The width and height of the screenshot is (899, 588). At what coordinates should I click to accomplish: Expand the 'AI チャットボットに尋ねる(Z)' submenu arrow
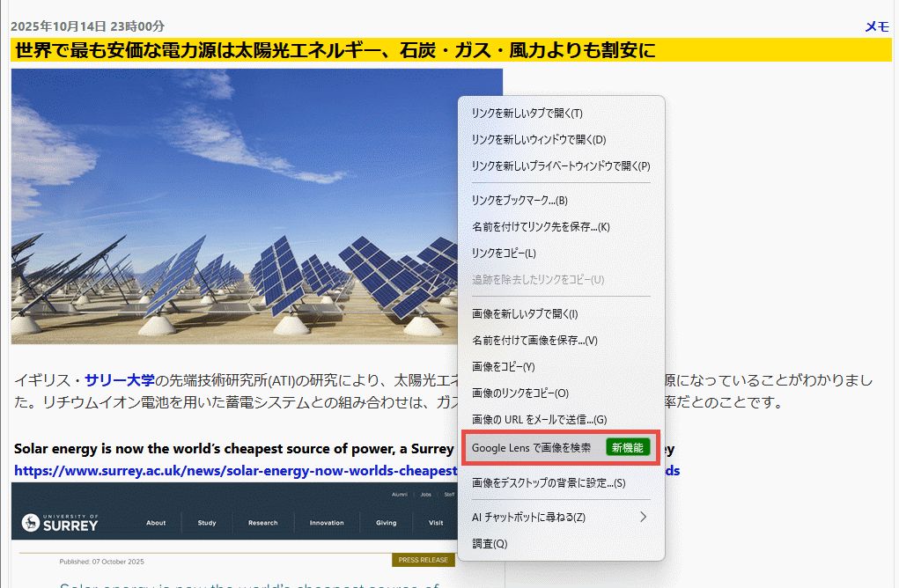point(643,517)
